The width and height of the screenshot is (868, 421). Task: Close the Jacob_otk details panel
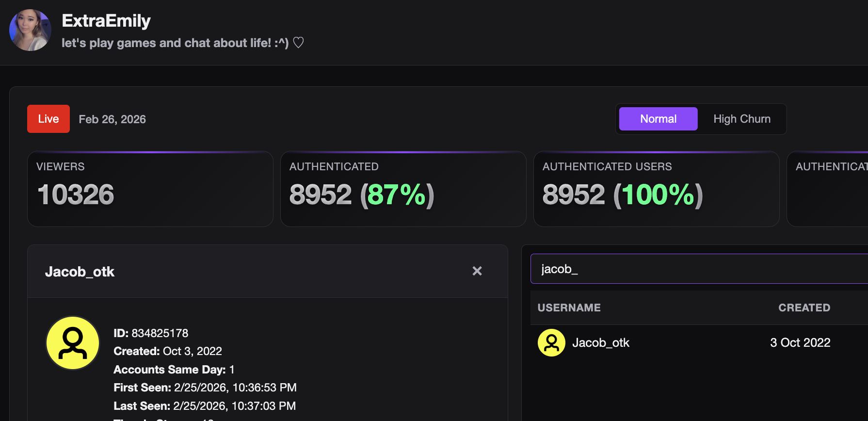(x=477, y=271)
